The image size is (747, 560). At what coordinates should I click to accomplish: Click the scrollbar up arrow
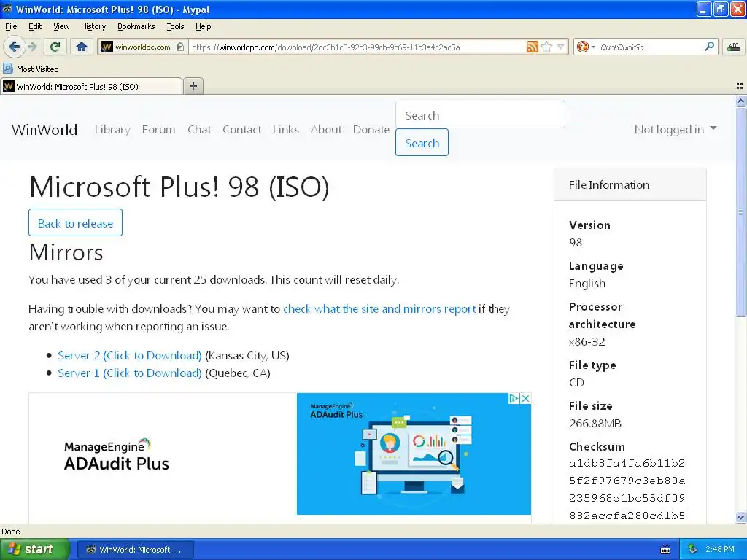[x=740, y=101]
